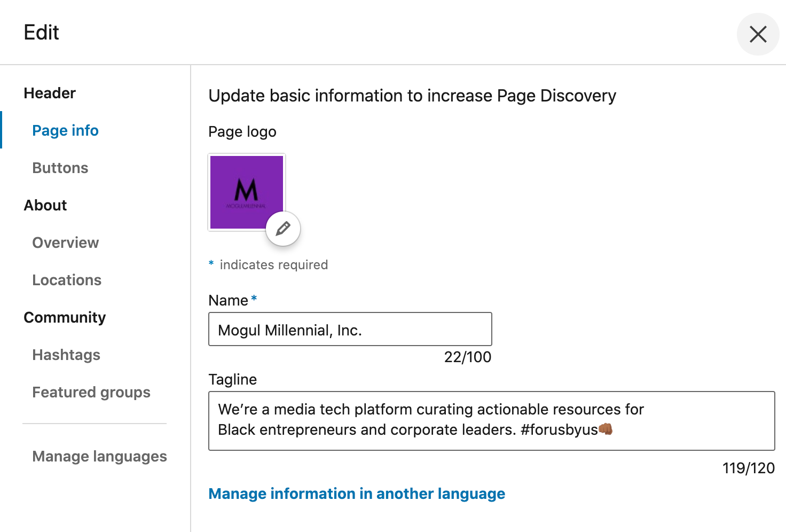Viewport: 786px width, 532px height.
Task: Open the Locations section
Action: click(x=67, y=280)
